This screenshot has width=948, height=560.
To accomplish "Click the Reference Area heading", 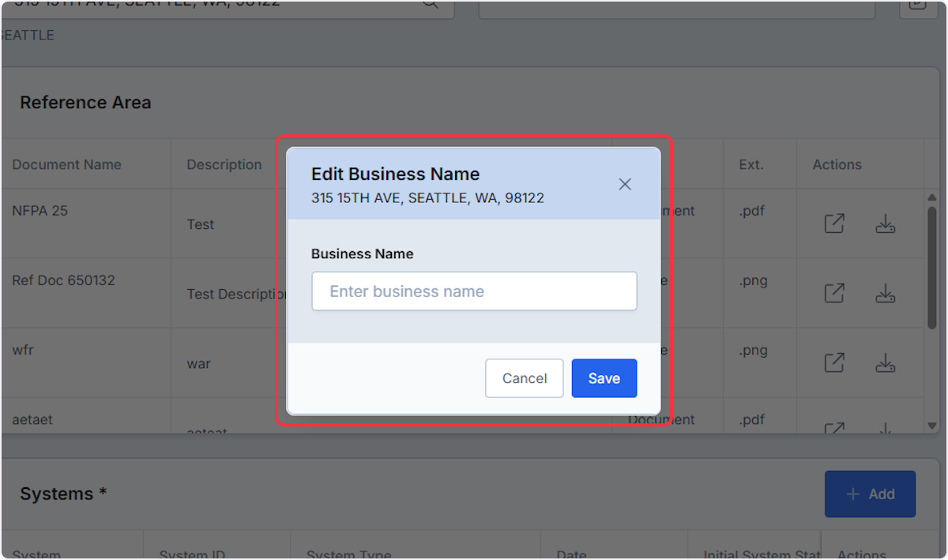I will tap(85, 103).
